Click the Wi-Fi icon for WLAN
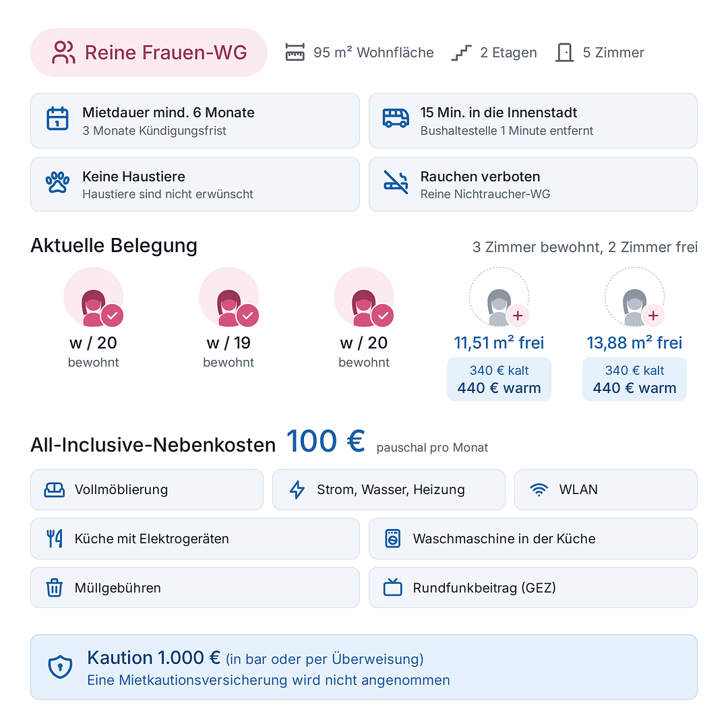Viewport: 728px width, 728px height. (539, 490)
